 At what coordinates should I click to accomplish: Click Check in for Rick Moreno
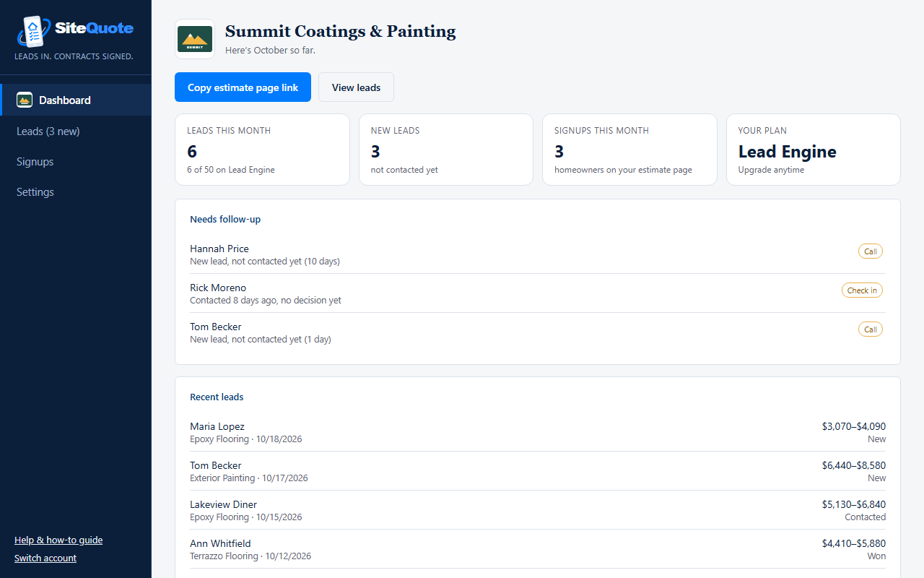point(862,290)
